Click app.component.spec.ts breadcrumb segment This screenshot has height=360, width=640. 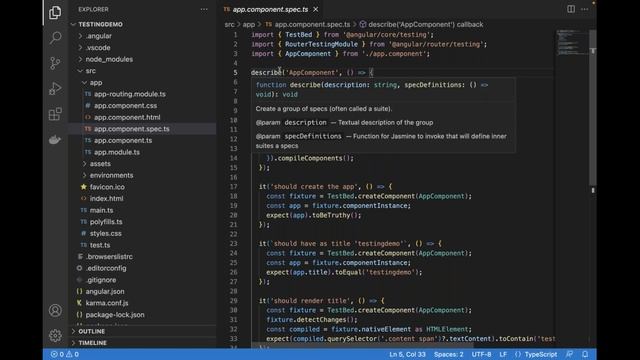point(312,24)
